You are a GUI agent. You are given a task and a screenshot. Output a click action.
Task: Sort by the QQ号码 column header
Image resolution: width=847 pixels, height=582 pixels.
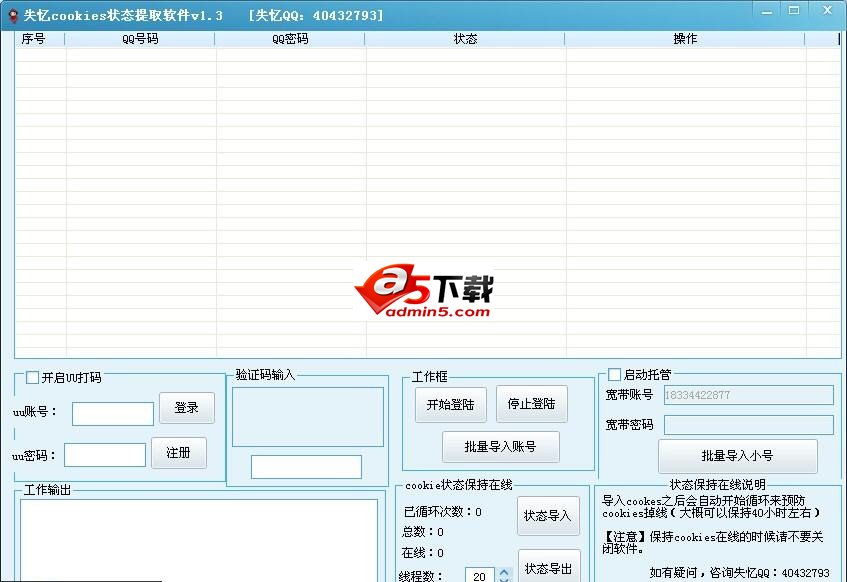pyautogui.click(x=140, y=39)
